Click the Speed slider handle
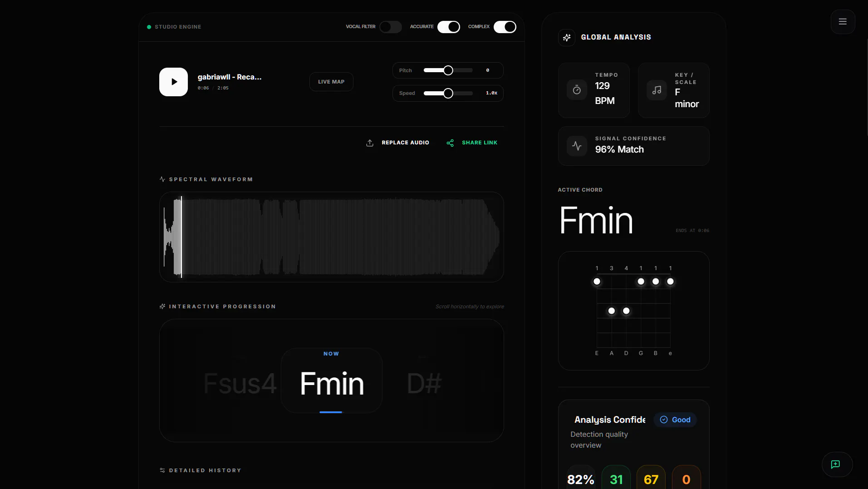 [448, 93]
